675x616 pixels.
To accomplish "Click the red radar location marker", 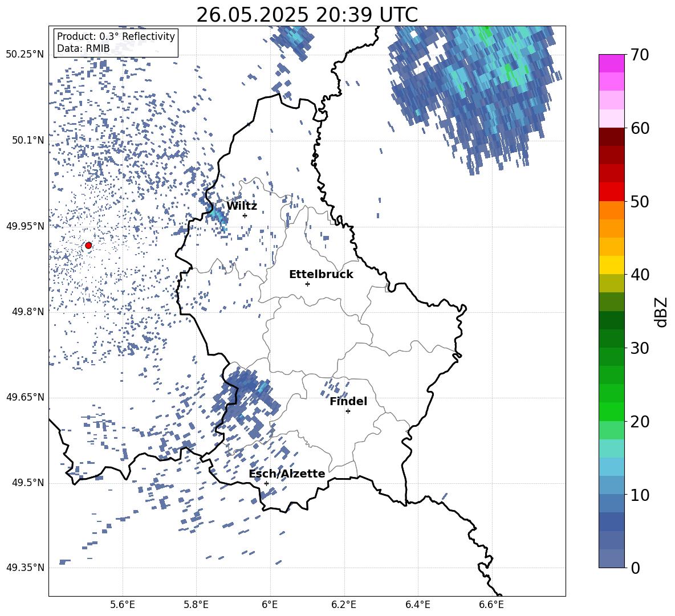I will (x=88, y=246).
